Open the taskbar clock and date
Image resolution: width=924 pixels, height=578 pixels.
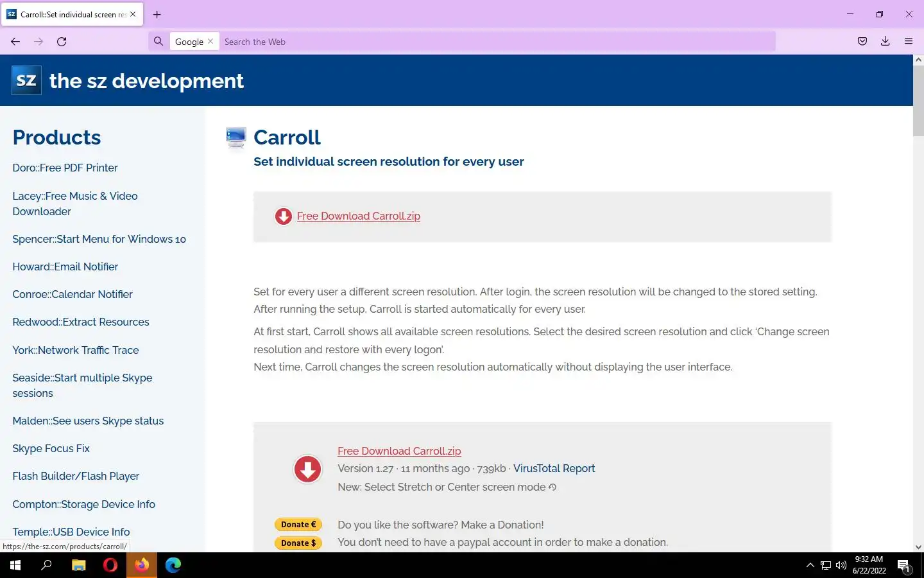pyautogui.click(x=869, y=565)
